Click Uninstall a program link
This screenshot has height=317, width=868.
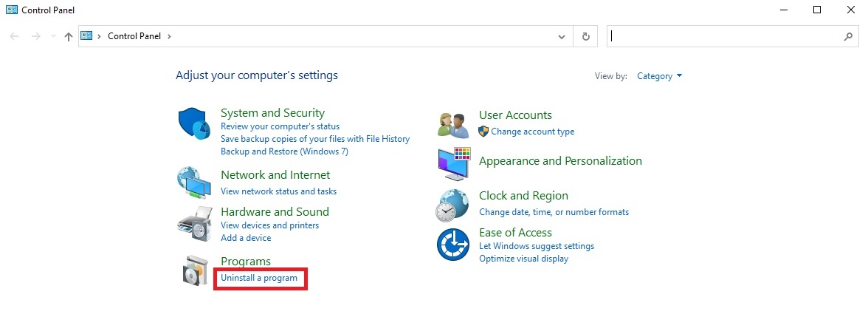point(259,278)
